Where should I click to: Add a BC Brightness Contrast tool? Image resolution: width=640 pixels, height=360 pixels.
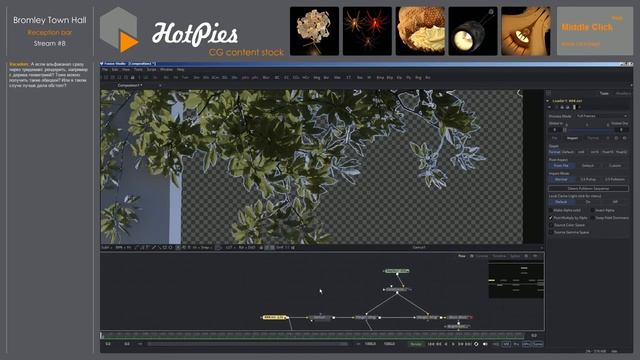pyautogui.click(x=277, y=78)
